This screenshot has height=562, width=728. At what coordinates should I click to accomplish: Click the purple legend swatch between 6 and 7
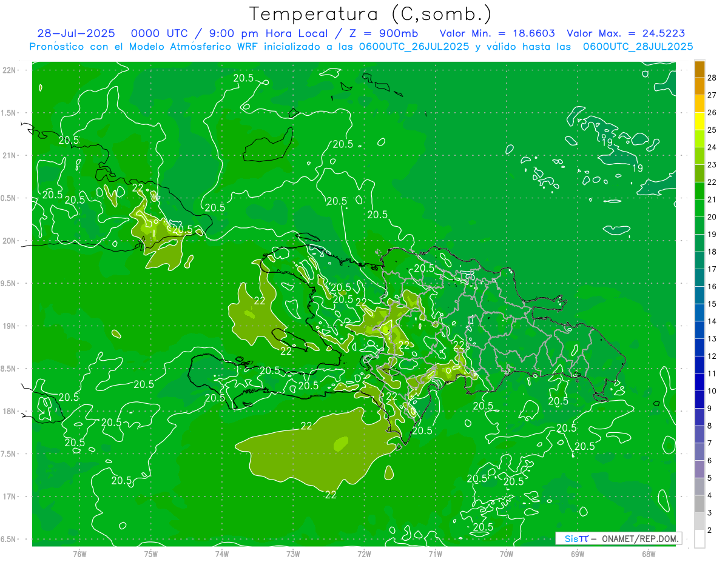coord(699,452)
